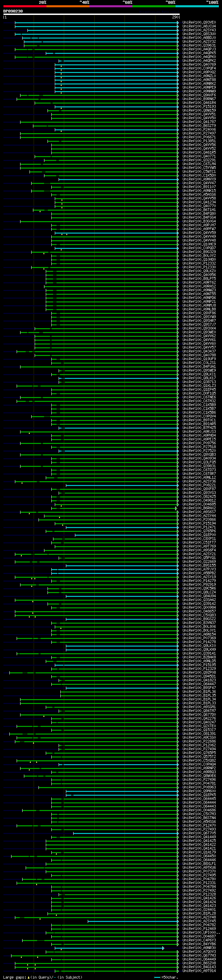Click the white query sequence bar
Viewport: 222px width, 980px height.
(x=92, y=14)
